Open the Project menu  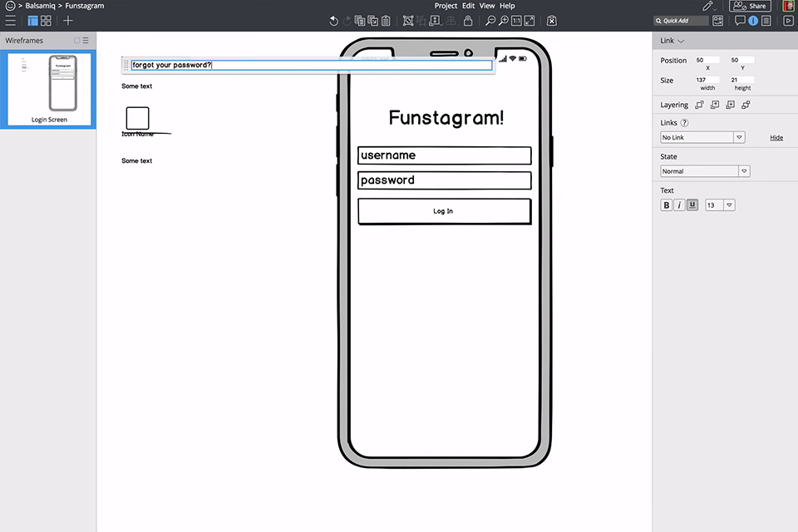[446, 6]
